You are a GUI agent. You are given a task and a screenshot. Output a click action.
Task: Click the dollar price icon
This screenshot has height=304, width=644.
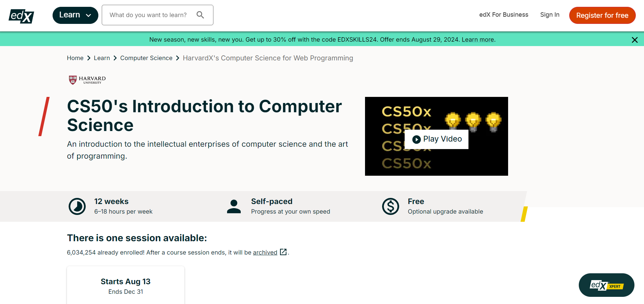pyautogui.click(x=391, y=206)
